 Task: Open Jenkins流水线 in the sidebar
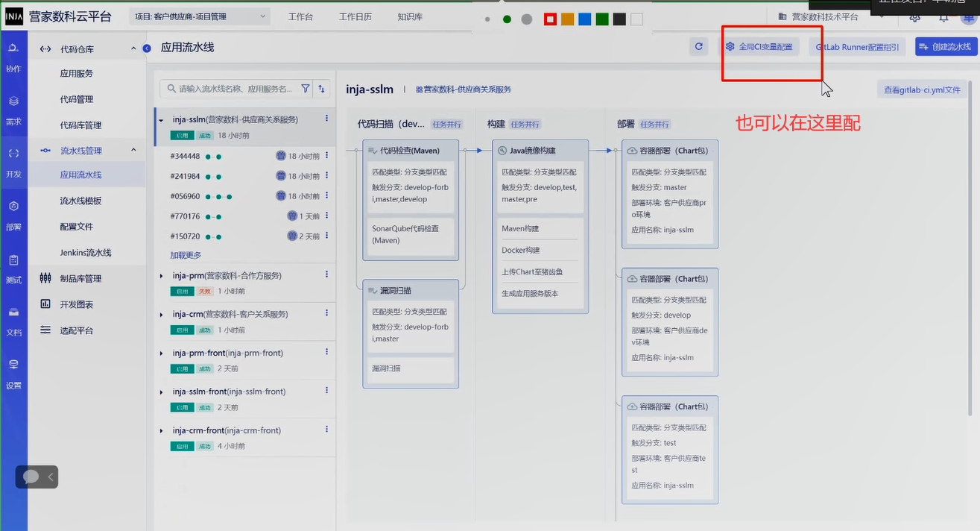click(86, 253)
